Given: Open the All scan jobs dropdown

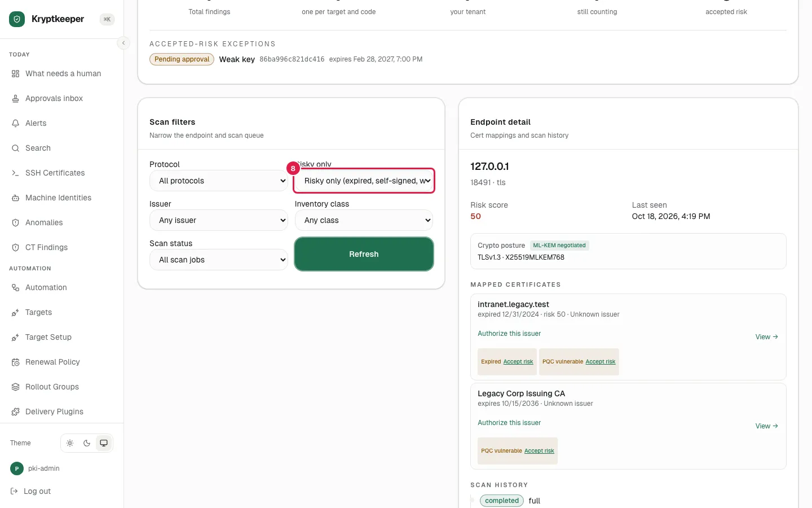Looking at the screenshot, I should (x=219, y=260).
